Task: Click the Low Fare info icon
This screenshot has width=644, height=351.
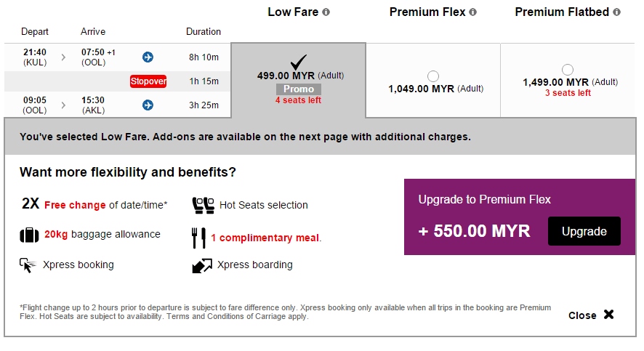Action: click(x=326, y=12)
